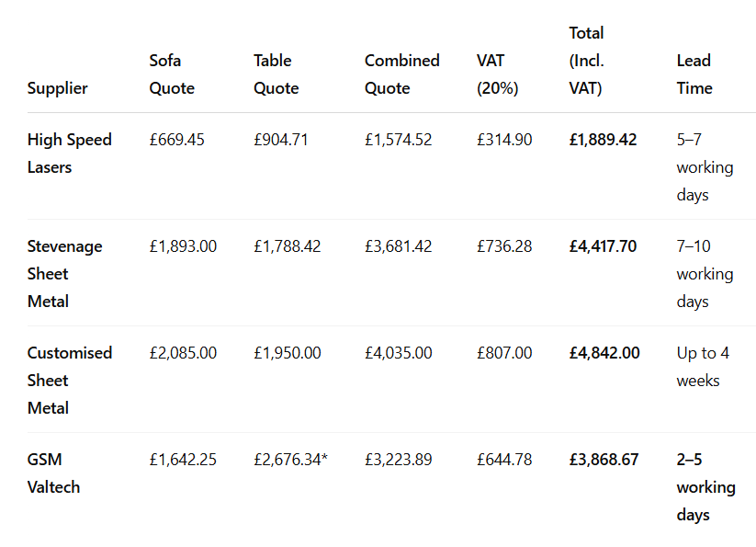Viewport: 756px width, 547px height.
Task: Select the VAT (20%) column header
Action: coord(498,74)
